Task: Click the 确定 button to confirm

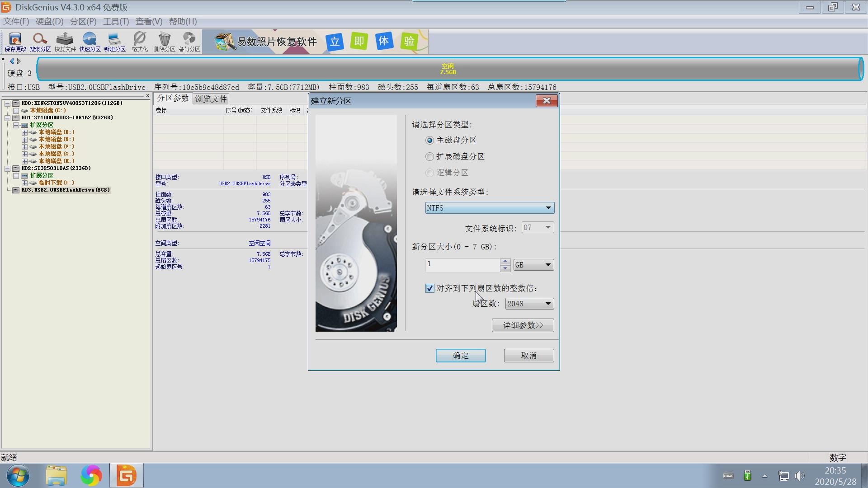Action: coord(460,356)
